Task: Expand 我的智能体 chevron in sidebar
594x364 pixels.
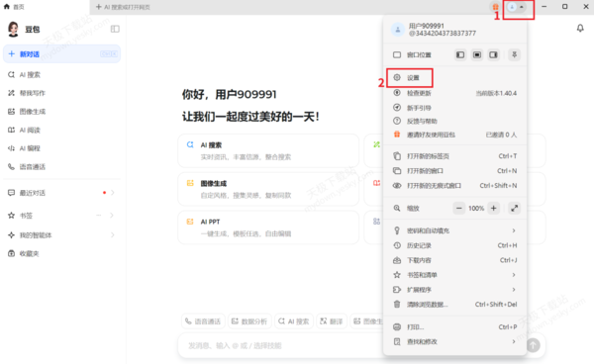Action: click(x=113, y=235)
